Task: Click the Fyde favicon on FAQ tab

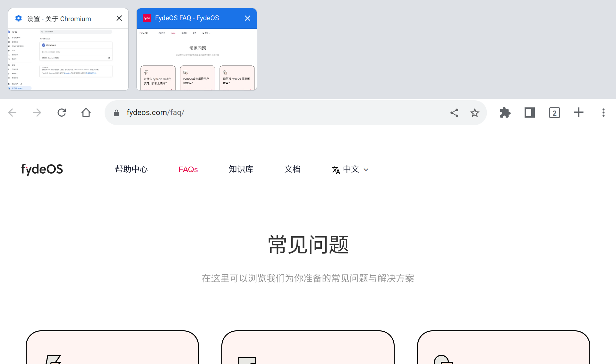Action: (x=147, y=18)
